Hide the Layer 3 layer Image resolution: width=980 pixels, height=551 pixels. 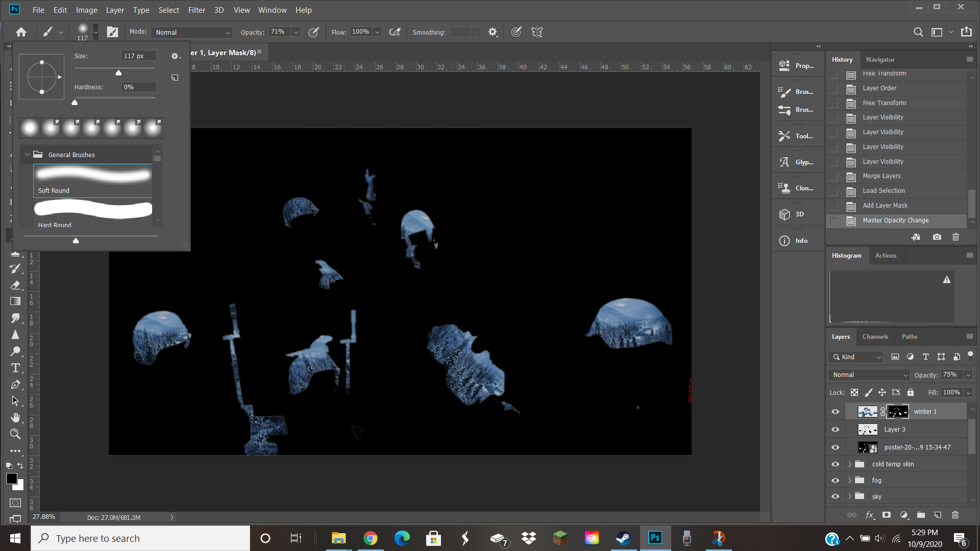[x=836, y=430]
